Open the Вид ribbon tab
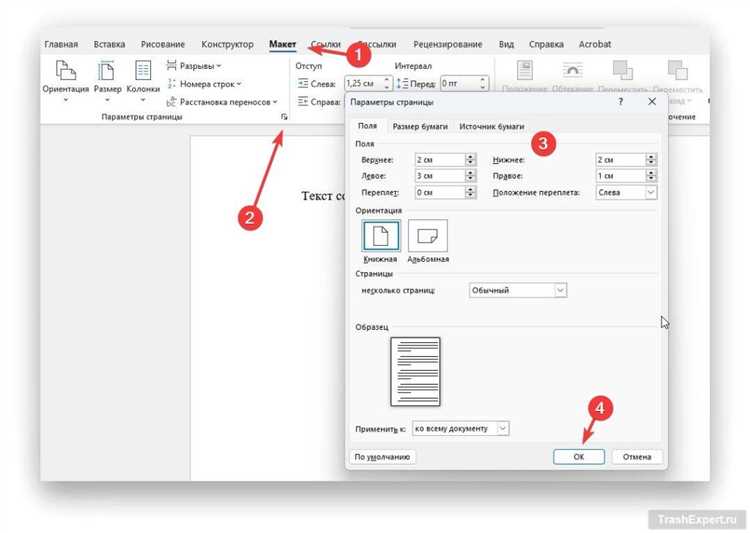The image size is (750, 533). (x=506, y=44)
